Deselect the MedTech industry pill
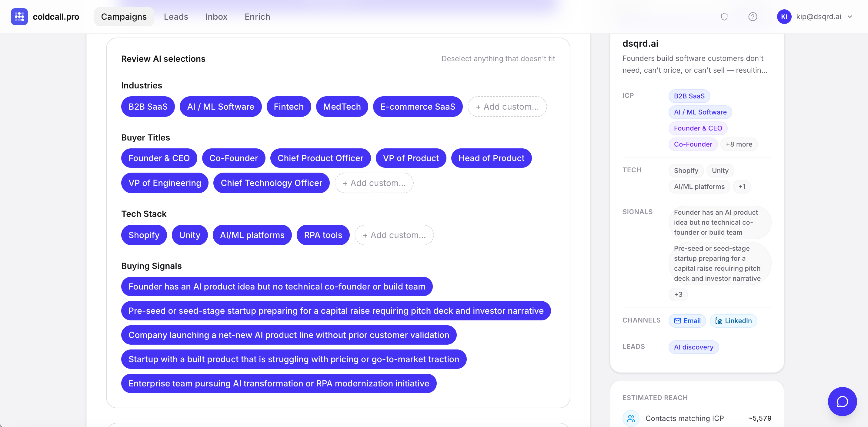This screenshot has height=427, width=868. [342, 106]
